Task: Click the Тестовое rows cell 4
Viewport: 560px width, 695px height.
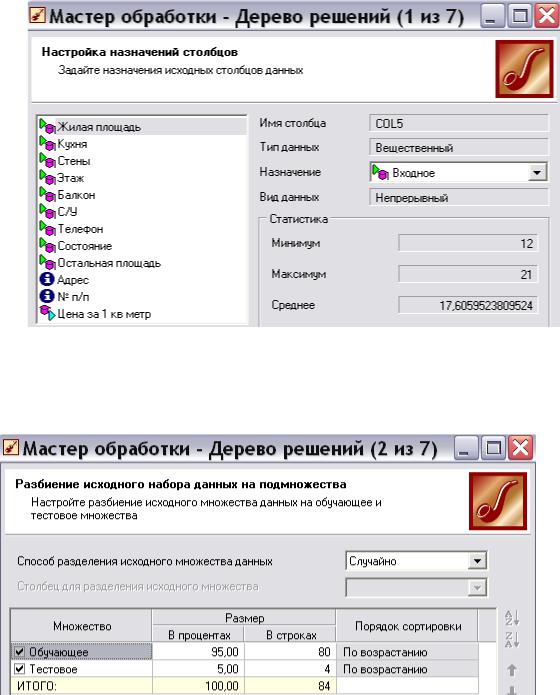Action: 290,668
